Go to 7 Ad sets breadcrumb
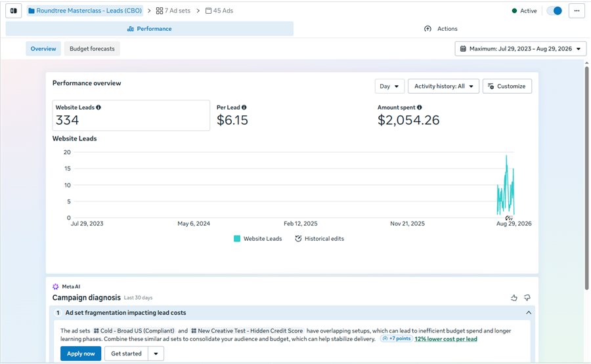591x364 pixels. [173, 10]
